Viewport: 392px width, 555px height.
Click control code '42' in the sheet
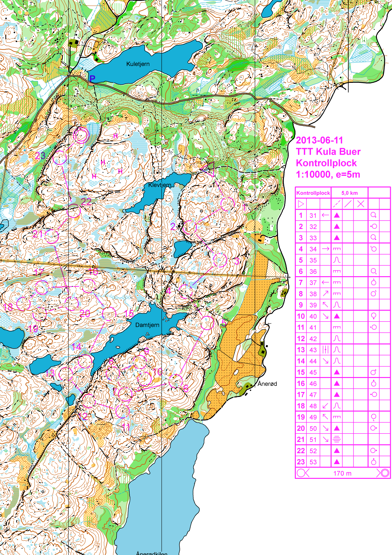click(313, 338)
